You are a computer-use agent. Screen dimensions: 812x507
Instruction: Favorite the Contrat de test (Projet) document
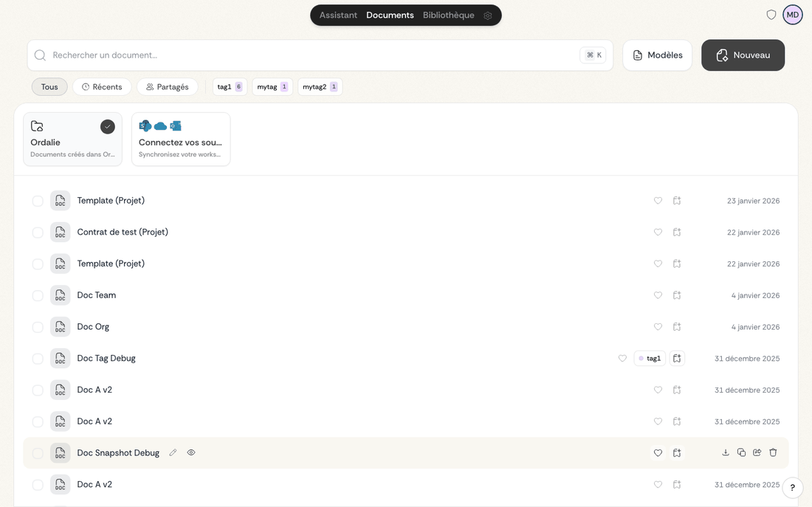click(658, 232)
